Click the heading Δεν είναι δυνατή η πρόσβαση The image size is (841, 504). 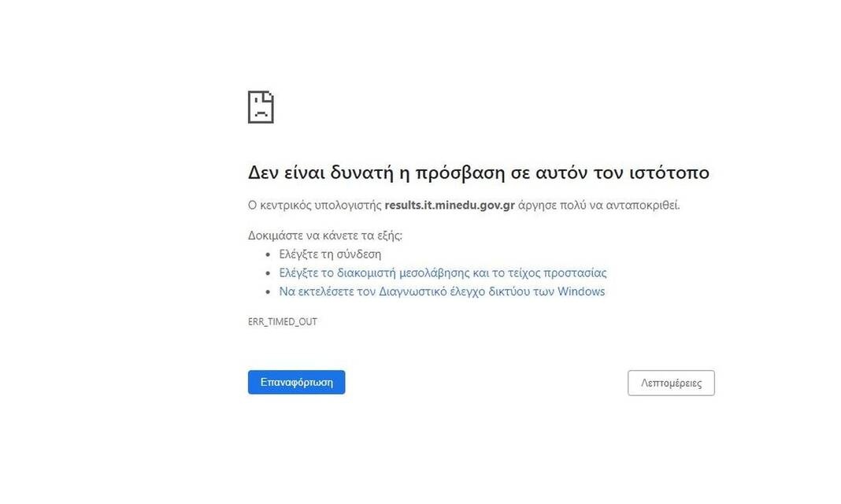pyautogui.click(x=479, y=172)
